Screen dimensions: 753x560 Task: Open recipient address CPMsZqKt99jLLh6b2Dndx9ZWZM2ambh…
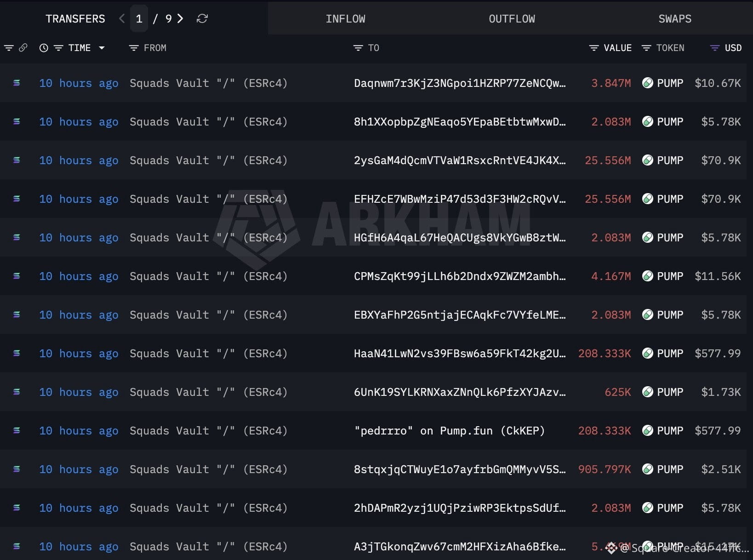click(x=460, y=276)
